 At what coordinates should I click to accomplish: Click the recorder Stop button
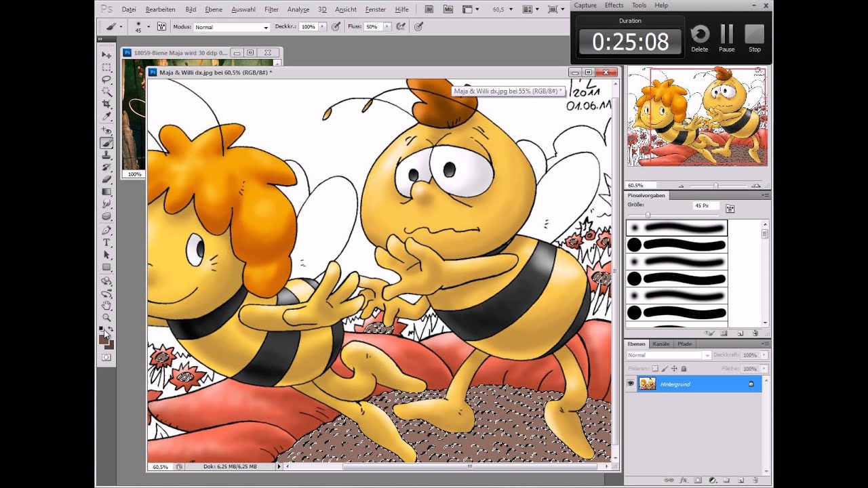(x=755, y=38)
